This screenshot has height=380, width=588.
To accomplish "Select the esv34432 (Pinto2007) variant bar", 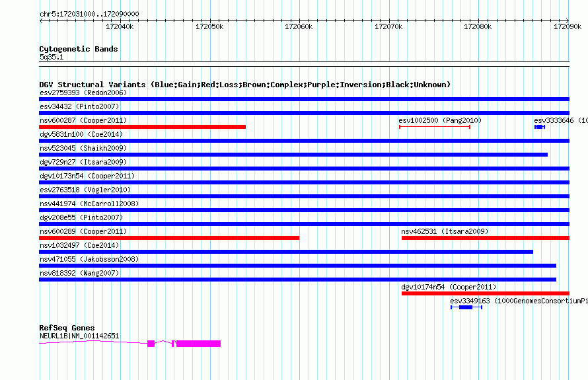I will (304, 113).
